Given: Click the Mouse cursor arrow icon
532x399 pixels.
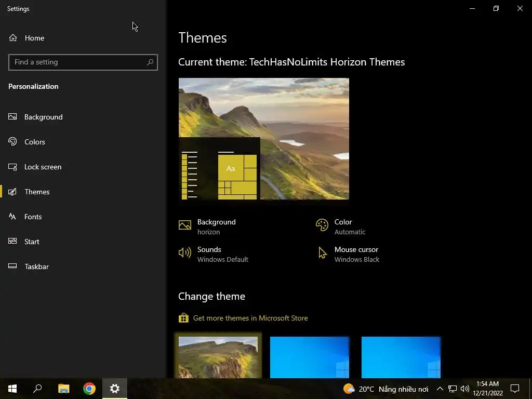Looking at the screenshot, I should point(322,253).
